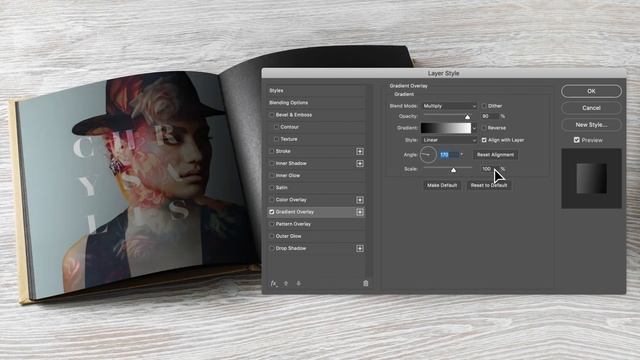Add another Drop Shadow with plus icon
Screen dimensions: 640x360
click(x=360, y=249)
